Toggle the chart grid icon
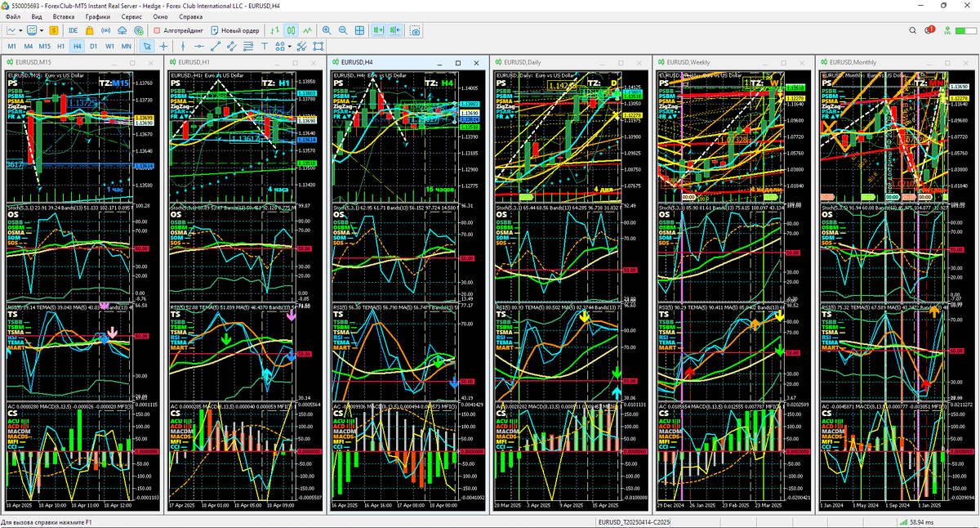Image resolution: width=980 pixels, height=528 pixels. click(359, 30)
